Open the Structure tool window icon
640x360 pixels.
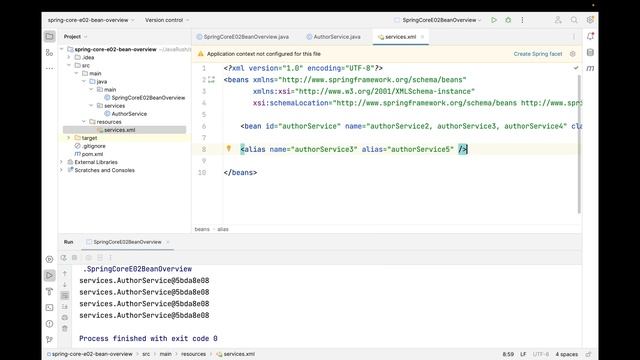(x=49, y=53)
